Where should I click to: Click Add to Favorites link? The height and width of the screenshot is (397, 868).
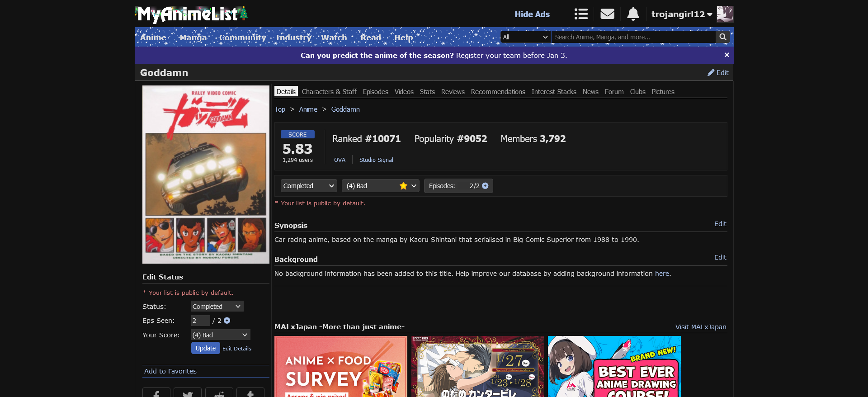(x=170, y=371)
